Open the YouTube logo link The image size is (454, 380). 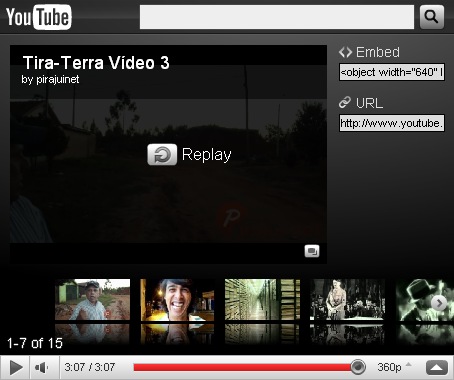(39, 17)
